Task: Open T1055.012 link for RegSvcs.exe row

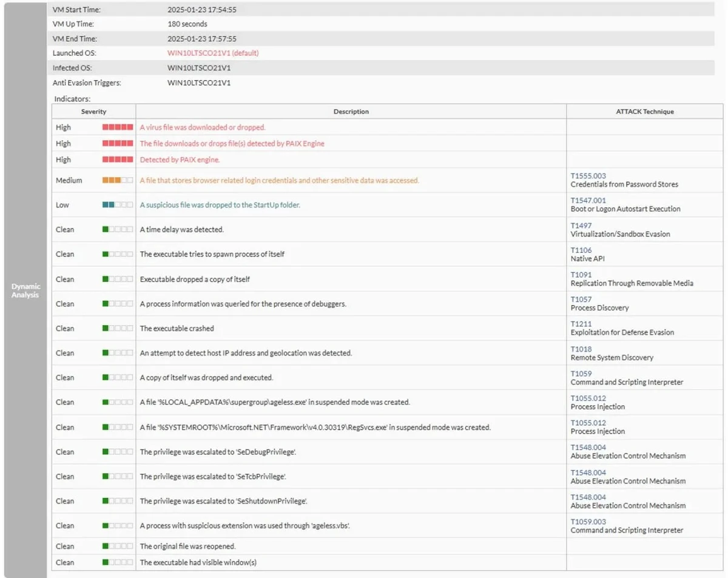Action: pos(588,423)
